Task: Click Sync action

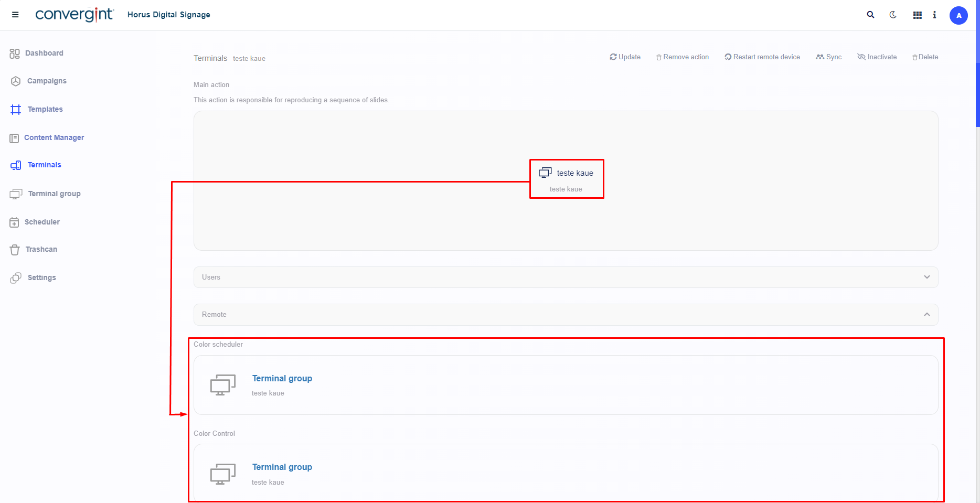Action: [x=828, y=57]
